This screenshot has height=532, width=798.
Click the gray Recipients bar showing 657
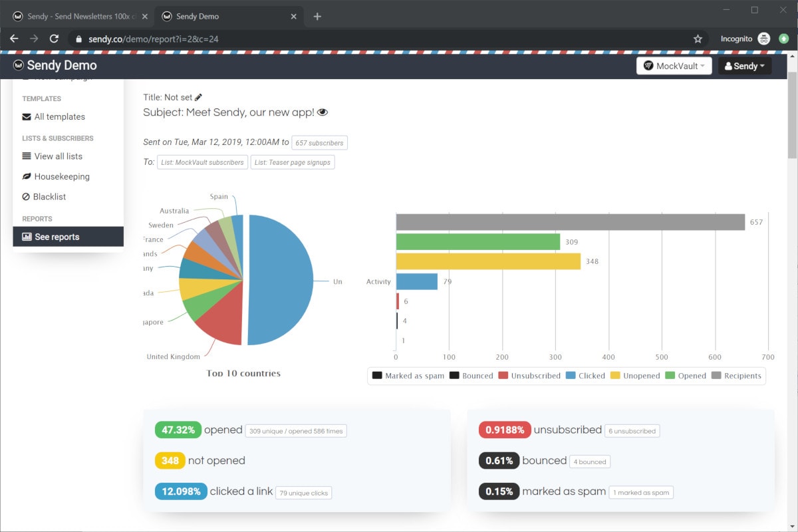pyautogui.click(x=571, y=222)
